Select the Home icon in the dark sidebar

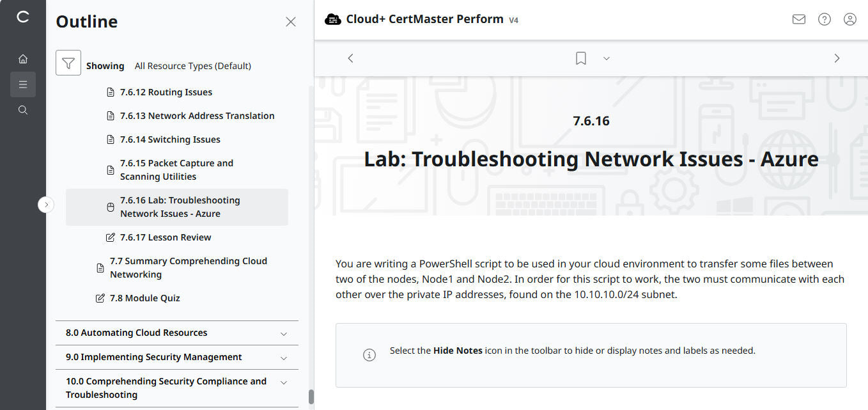(23, 58)
